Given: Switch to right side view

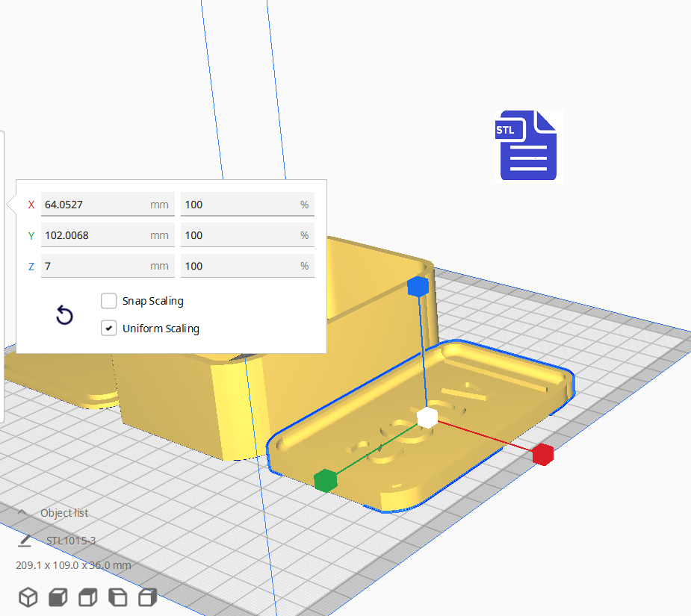Looking at the screenshot, I should click(x=148, y=597).
